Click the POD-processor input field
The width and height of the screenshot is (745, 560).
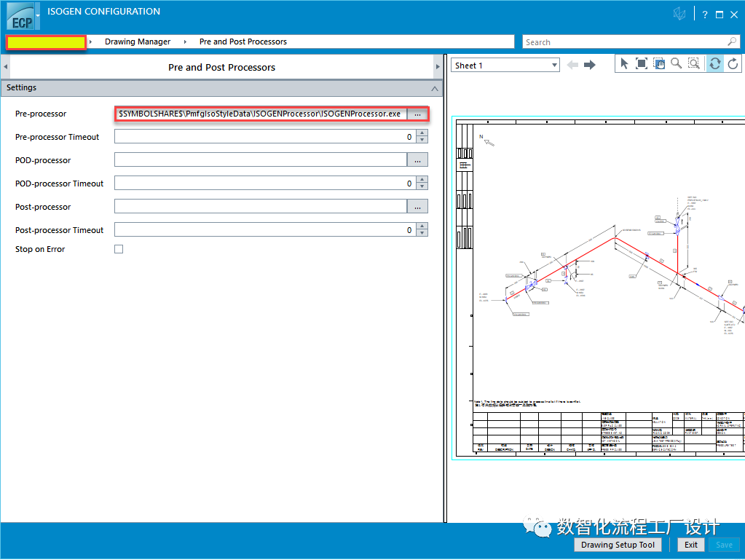pyautogui.click(x=261, y=160)
